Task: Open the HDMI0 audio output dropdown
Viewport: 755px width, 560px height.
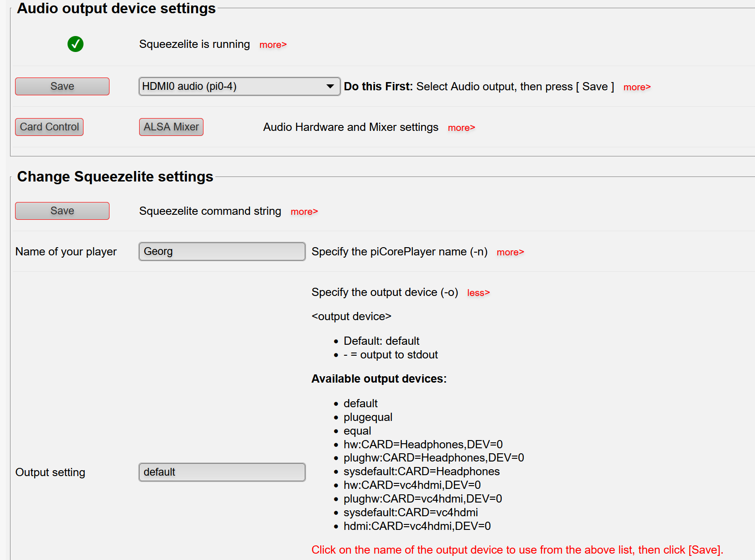Action: tap(240, 86)
